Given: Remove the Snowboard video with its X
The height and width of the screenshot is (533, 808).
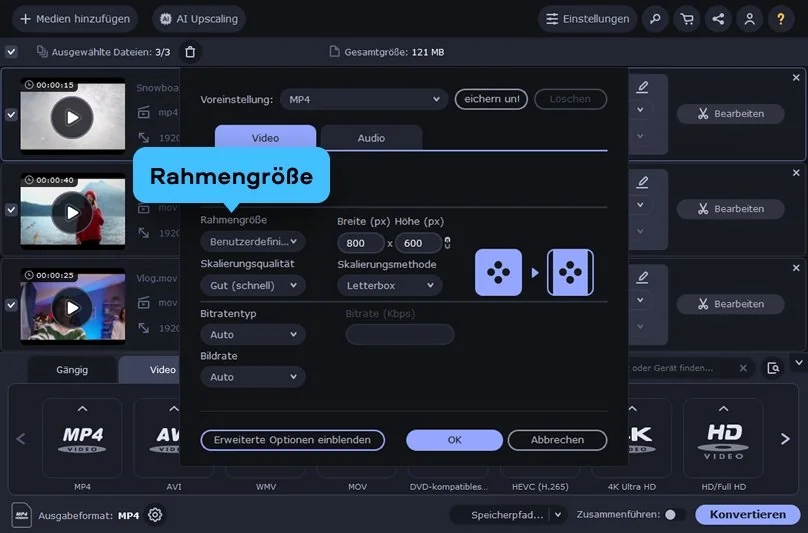Looking at the screenshot, I should (x=796, y=78).
